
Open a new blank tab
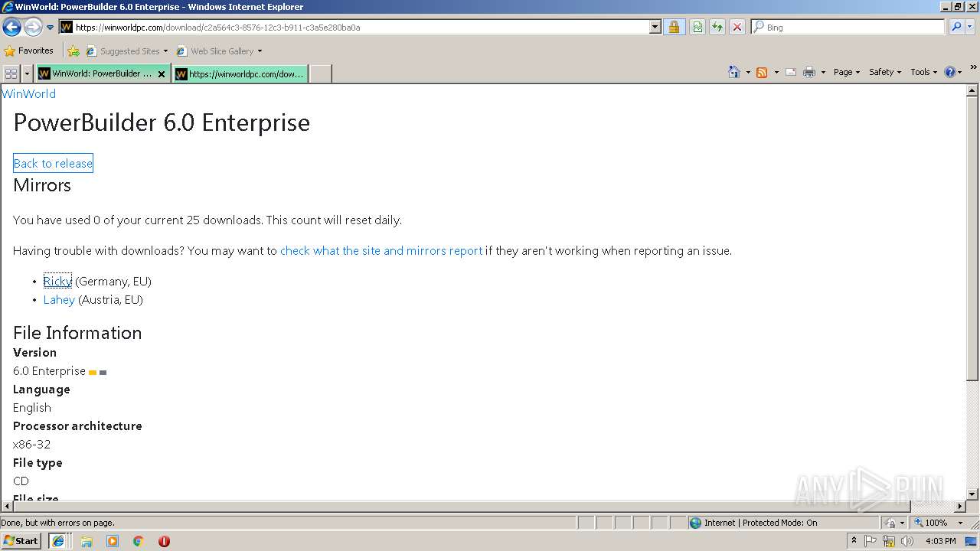point(320,73)
